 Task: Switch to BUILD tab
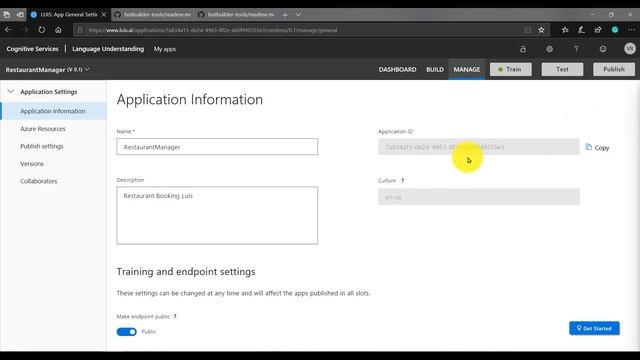tap(435, 69)
